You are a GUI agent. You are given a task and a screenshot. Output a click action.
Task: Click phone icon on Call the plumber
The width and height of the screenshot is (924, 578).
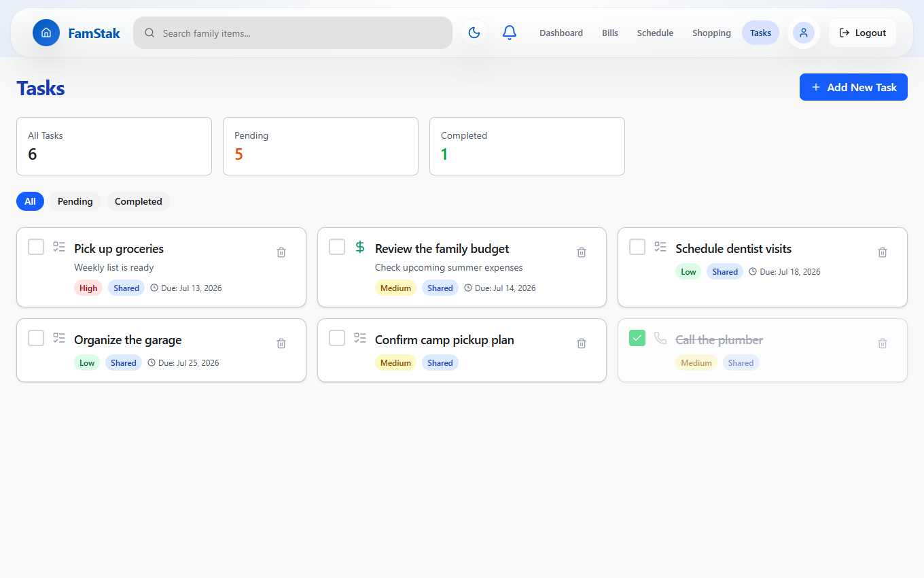[x=660, y=338]
